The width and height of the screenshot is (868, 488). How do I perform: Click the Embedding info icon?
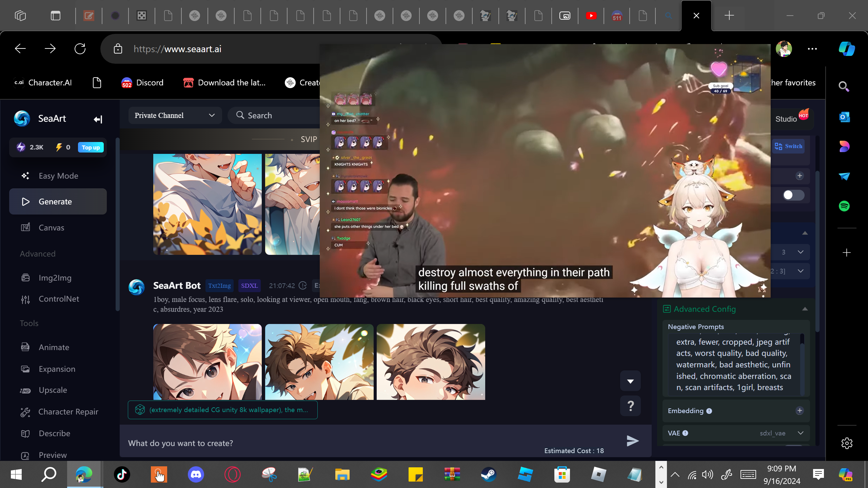[x=709, y=411]
